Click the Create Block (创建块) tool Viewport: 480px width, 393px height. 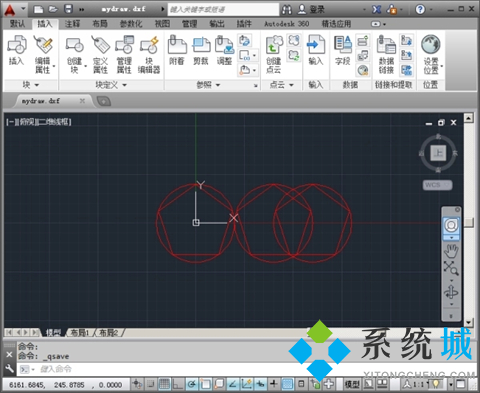pyautogui.click(x=74, y=55)
